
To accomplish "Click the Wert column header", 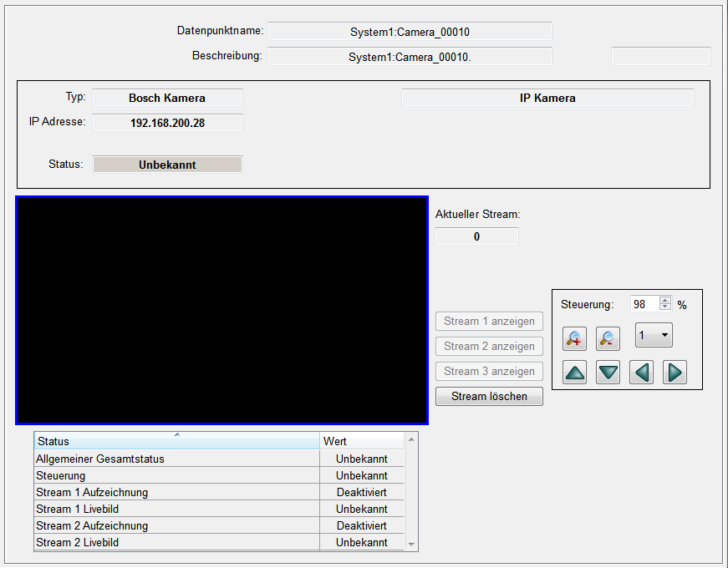I will [x=361, y=441].
